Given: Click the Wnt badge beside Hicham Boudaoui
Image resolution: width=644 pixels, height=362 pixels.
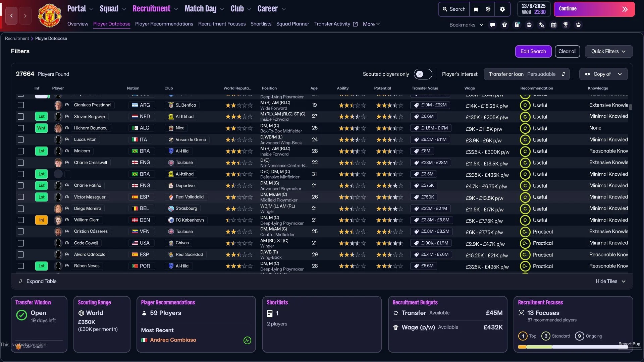Looking at the screenshot, I should click(x=42, y=128).
